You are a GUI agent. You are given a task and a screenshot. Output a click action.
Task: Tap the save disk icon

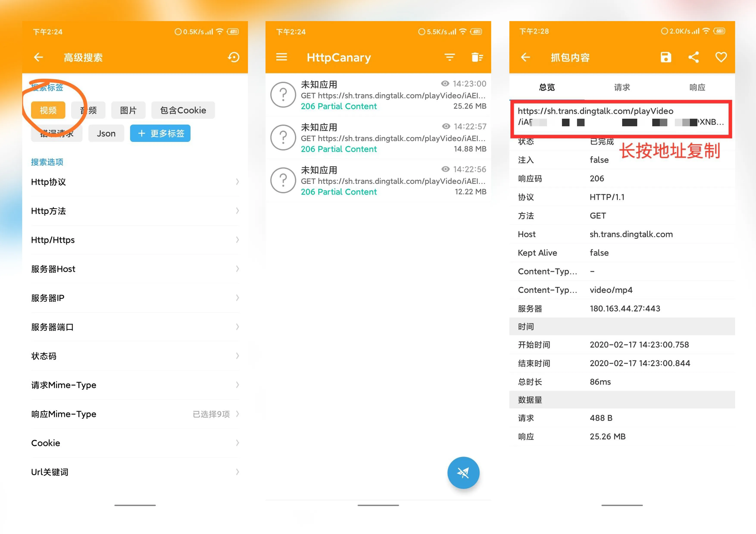tap(665, 57)
